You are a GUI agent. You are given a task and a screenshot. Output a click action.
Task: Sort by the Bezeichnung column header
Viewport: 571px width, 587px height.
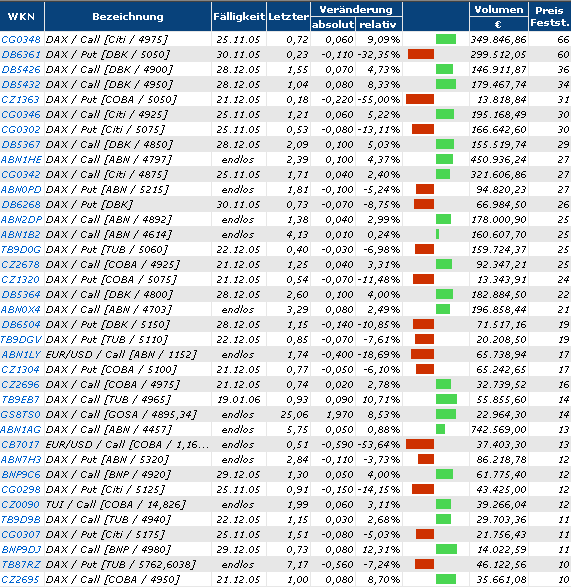128,16
